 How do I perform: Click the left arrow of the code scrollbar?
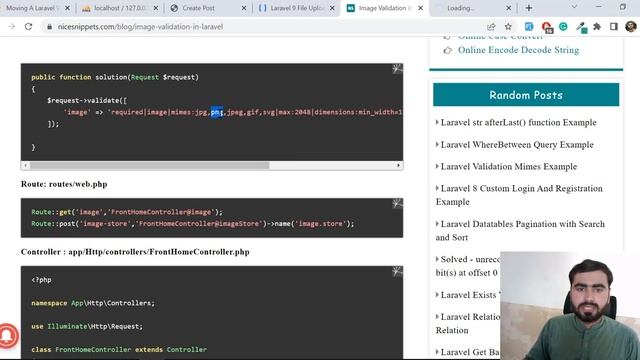25,165
